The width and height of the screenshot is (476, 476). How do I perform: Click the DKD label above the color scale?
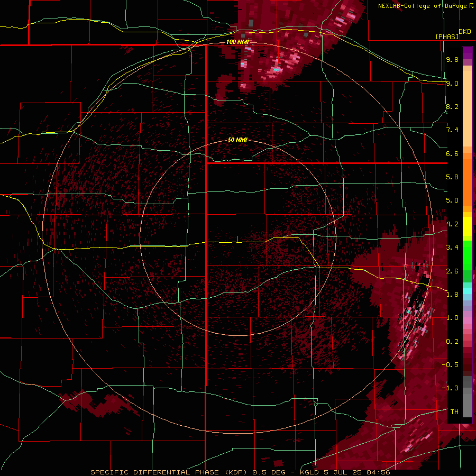tap(465, 31)
